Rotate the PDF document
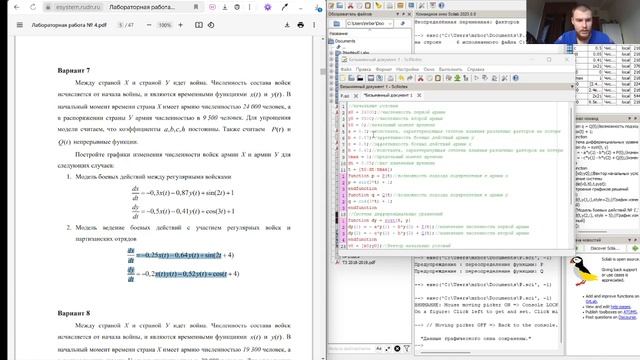Screen dimensions: 640x360 click(211, 25)
